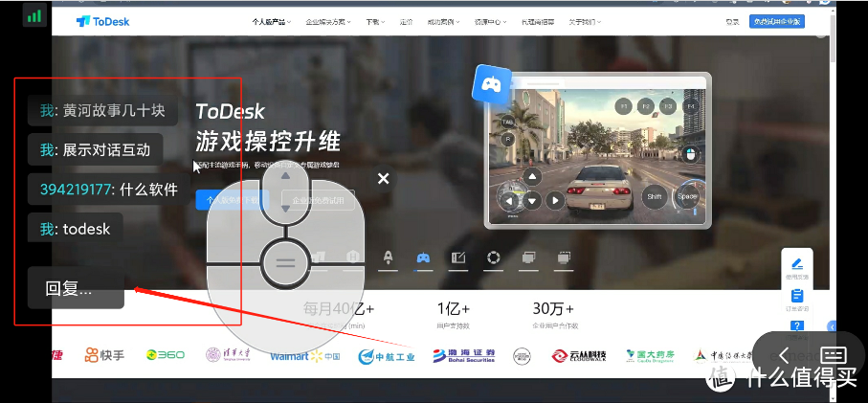
Task: Expand the 个人版产品 menu
Action: click(271, 22)
